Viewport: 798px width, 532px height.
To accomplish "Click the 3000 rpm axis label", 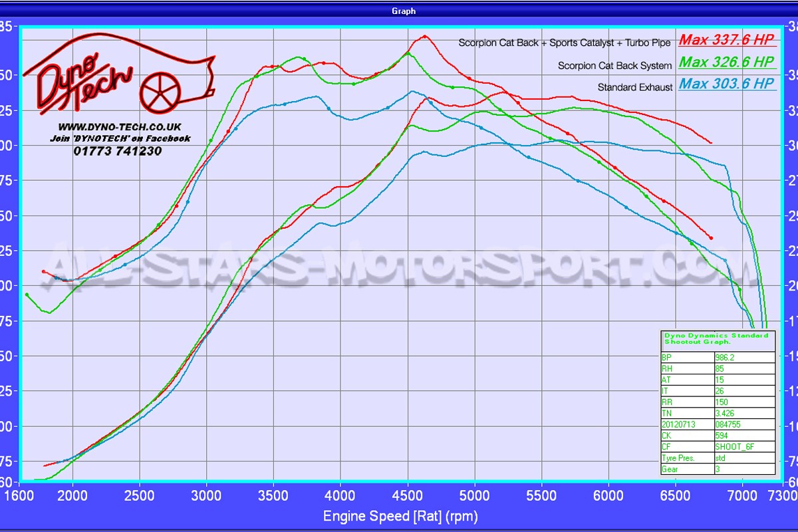I will (207, 495).
